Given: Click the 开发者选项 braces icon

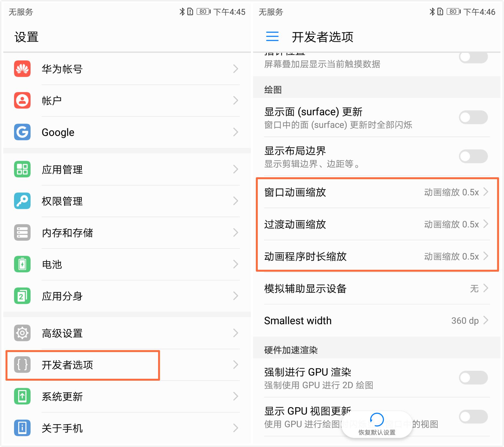Looking at the screenshot, I should (x=22, y=365).
